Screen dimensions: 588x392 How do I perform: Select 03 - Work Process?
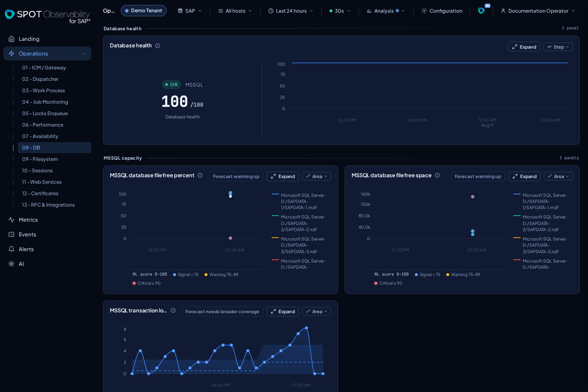tap(54, 91)
